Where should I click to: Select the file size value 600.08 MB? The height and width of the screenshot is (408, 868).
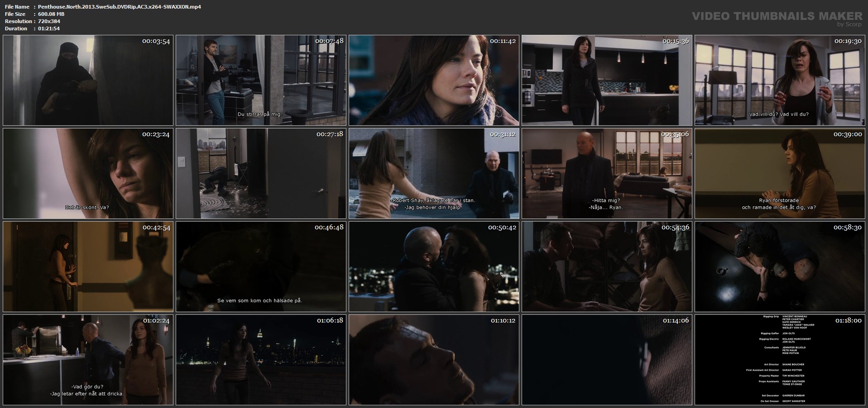point(51,14)
